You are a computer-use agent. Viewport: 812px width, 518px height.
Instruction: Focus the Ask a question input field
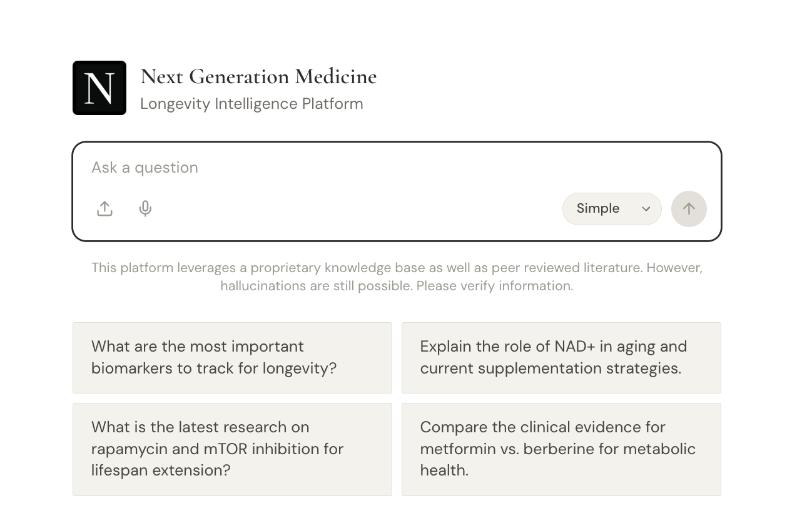pos(397,168)
